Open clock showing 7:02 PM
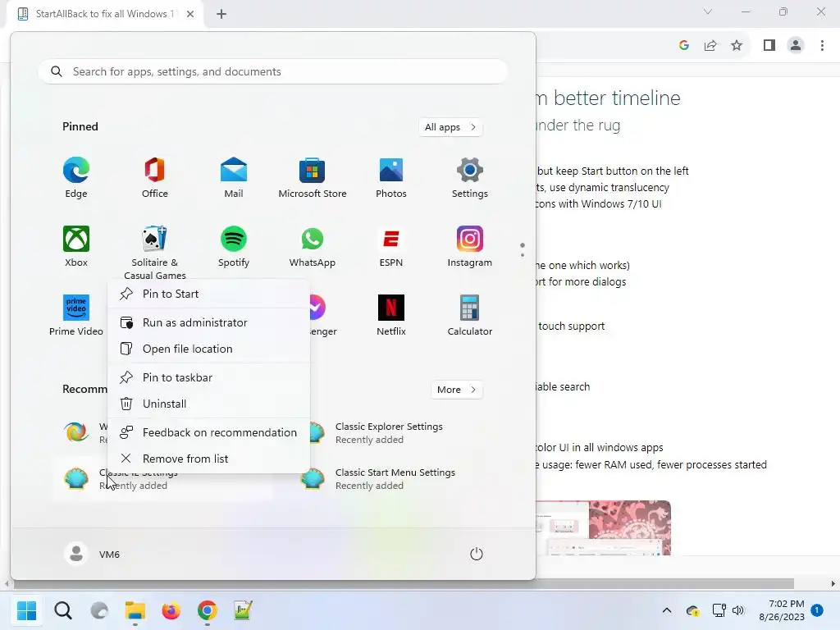This screenshot has width=840, height=630. pos(782,610)
